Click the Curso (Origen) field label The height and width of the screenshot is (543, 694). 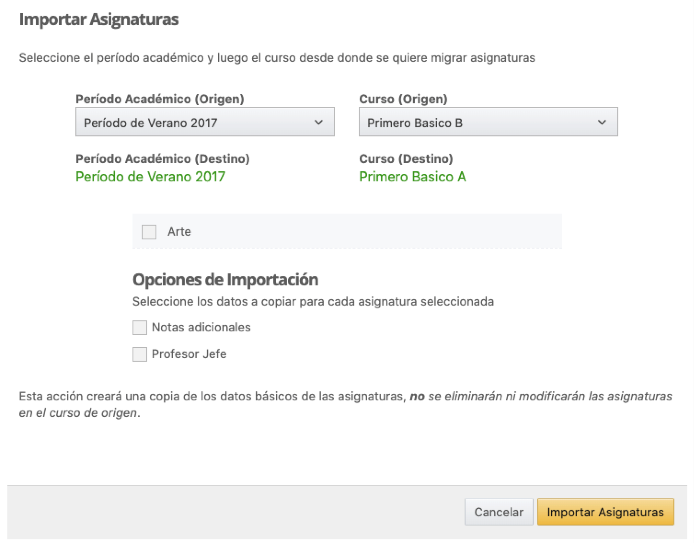[x=403, y=99]
